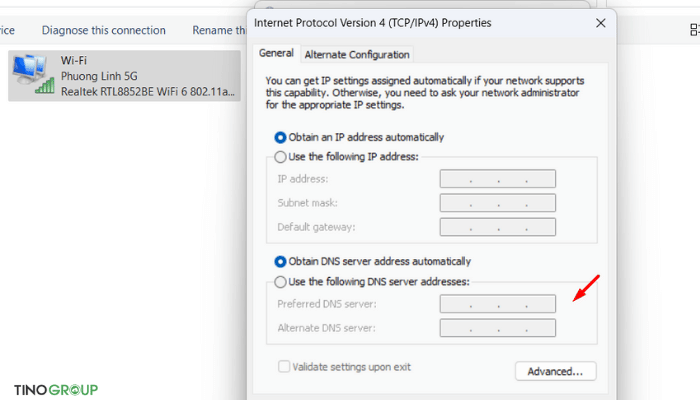Click Diagnose this connection
Image resolution: width=700 pixels, height=400 pixels.
104,30
